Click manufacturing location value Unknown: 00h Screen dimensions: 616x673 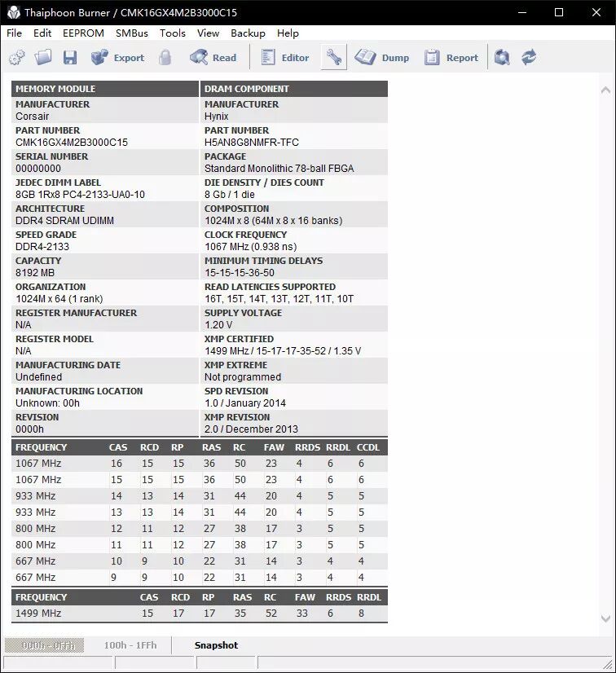pos(47,403)
